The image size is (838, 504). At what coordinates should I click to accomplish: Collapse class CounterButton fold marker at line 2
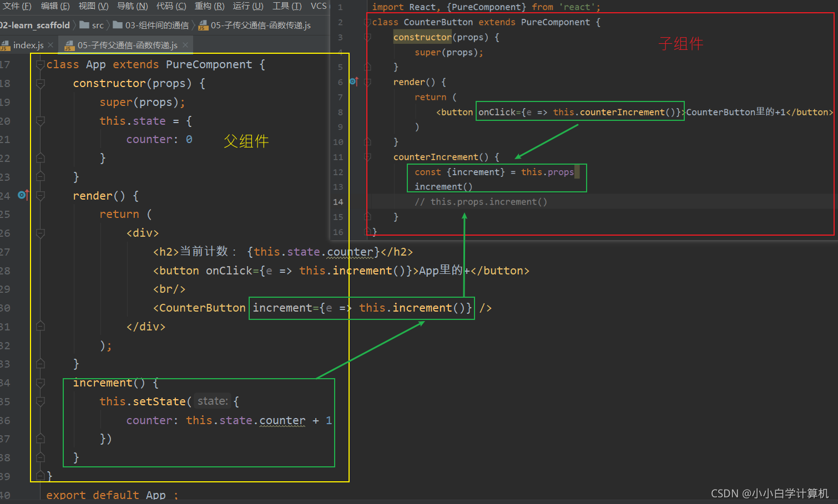(367, 22)
